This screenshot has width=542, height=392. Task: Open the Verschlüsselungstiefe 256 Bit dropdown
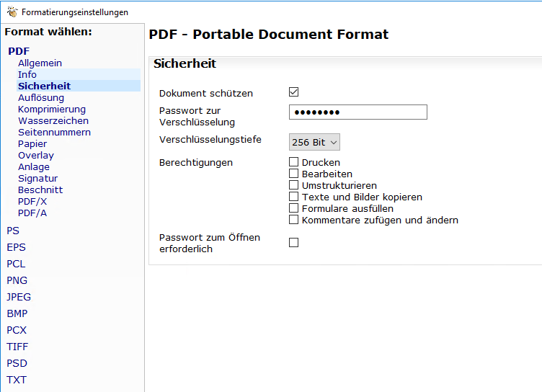(x=314, y=143)
